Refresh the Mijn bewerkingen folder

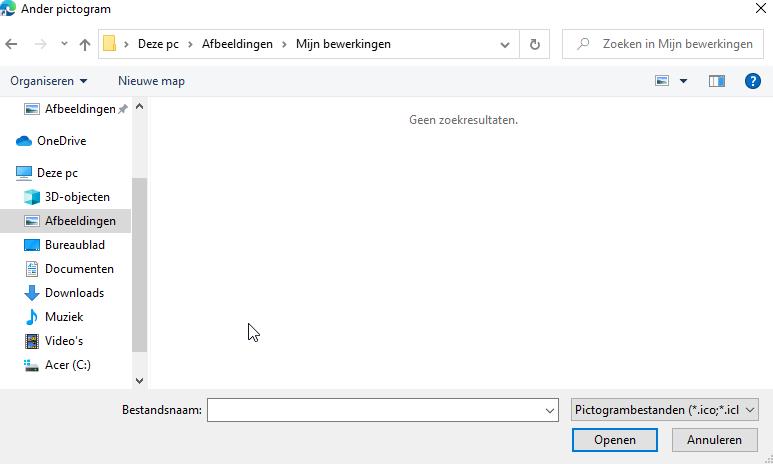[x=534, y=44]
